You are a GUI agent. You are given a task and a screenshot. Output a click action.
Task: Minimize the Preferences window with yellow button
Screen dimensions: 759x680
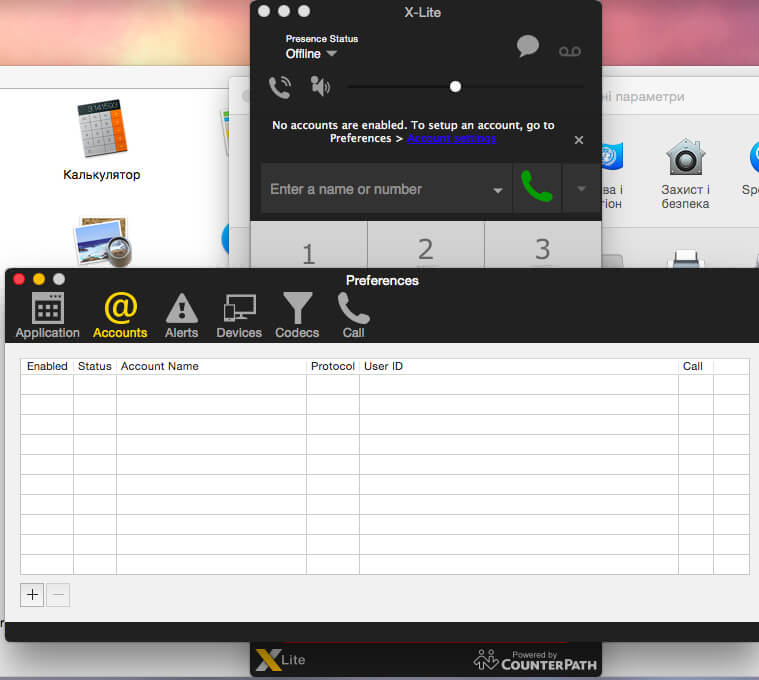point(39,279)
